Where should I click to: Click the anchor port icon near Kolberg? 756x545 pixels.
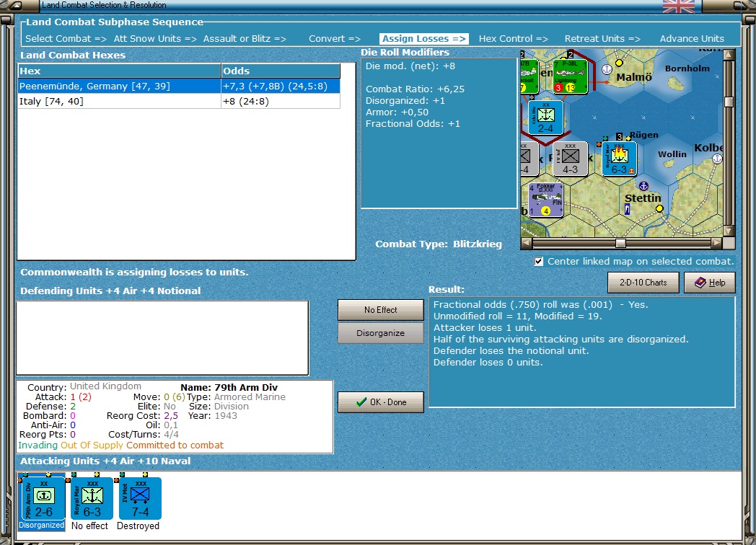point(717,159)
